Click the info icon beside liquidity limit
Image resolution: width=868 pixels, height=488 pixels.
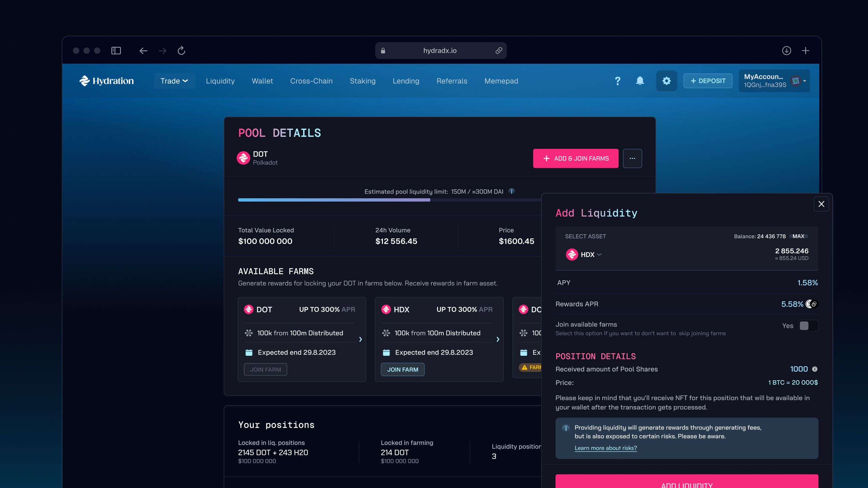pyautogui.click(x=511, y=191)
